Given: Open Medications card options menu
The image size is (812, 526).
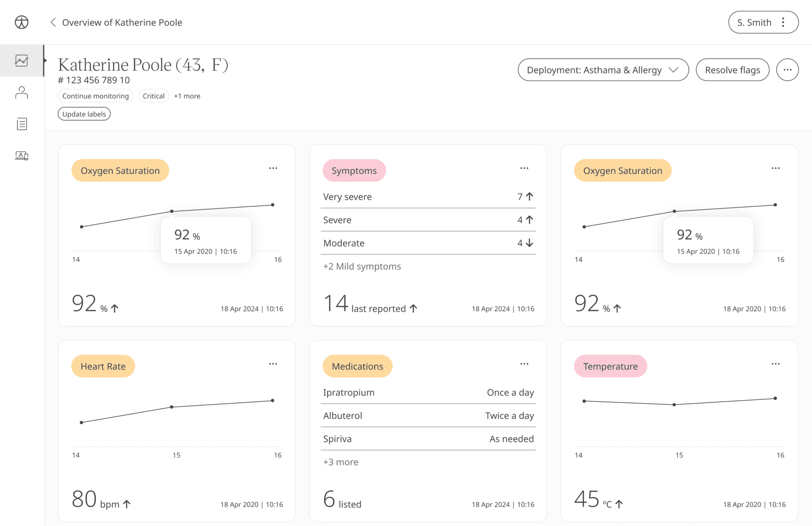Looking at the screenshot, I should point(524,364).
